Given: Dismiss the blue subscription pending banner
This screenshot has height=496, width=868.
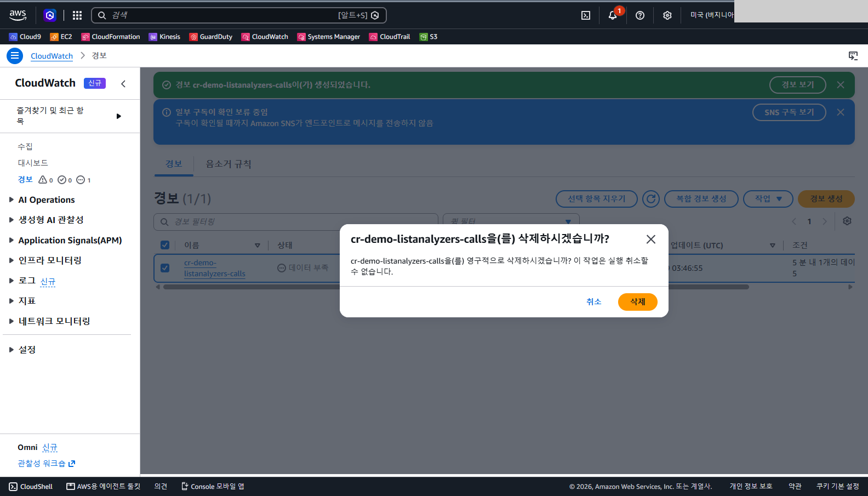Looking at the screenshot, I should (x=841, y=112).
